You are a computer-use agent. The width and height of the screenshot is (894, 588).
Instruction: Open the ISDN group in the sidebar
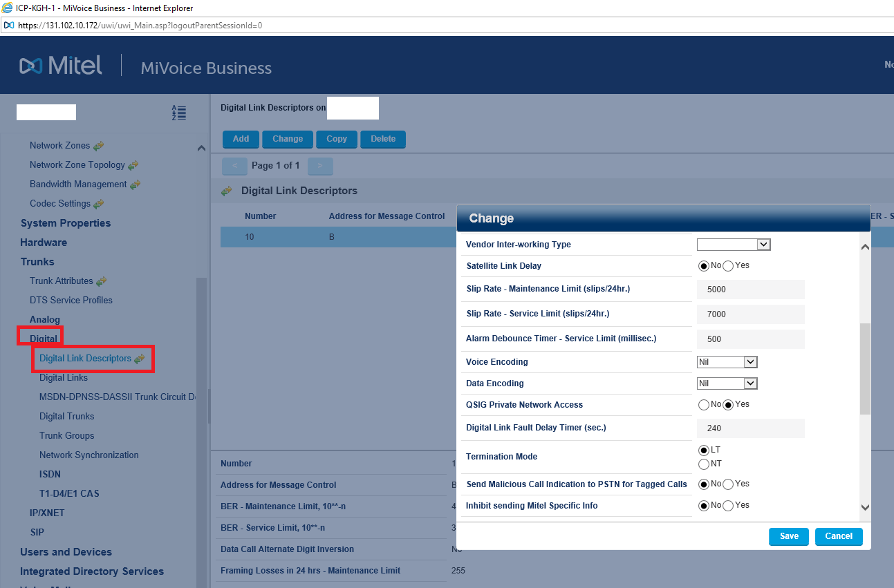[50, 475]
